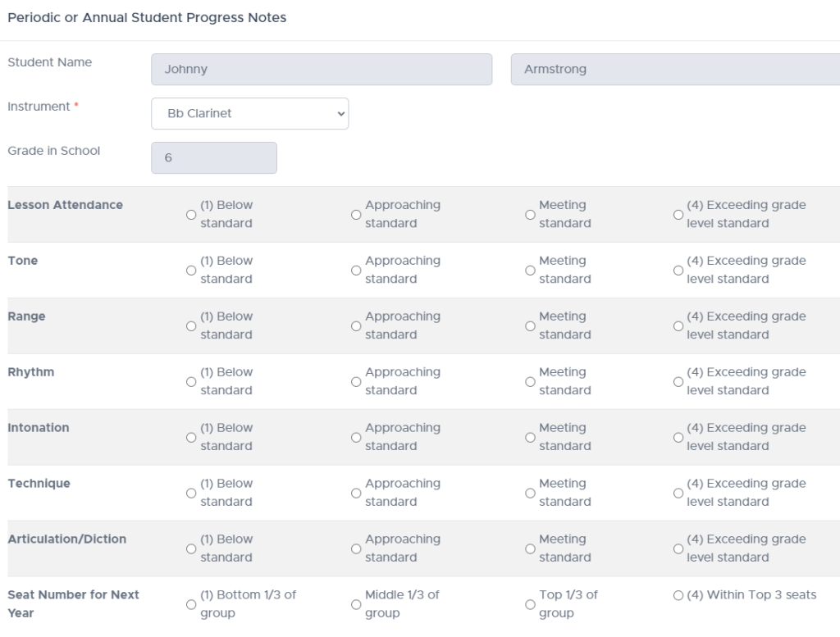Select Below standard for Lesson Attendance
Screen dimensions: 840x637
[x=191, y=215]
